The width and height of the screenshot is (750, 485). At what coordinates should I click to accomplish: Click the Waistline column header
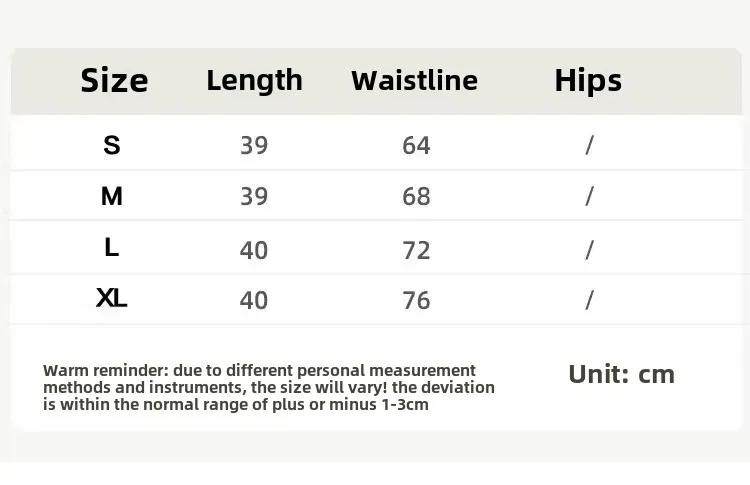pos(414,80)
